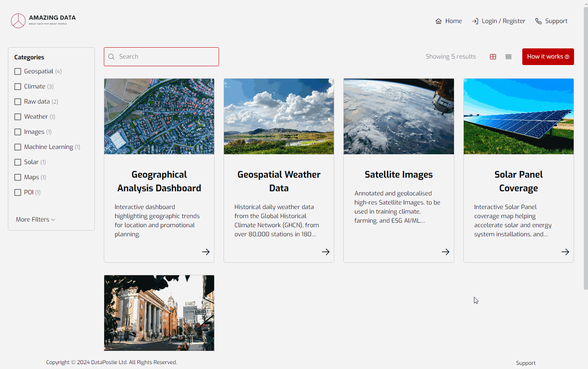Screen dimensions: 588x369
Task: Expand the More Filters section
Action: click(35, 220)
